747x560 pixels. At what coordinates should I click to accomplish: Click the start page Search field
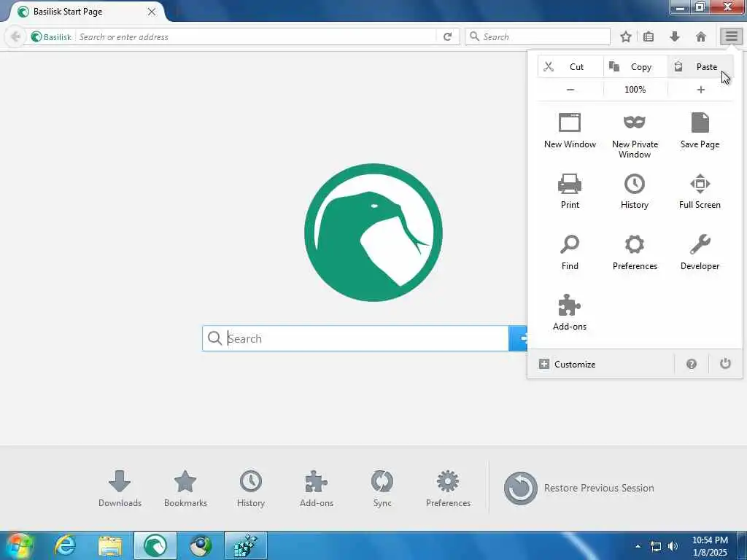[x=355, y=338]
